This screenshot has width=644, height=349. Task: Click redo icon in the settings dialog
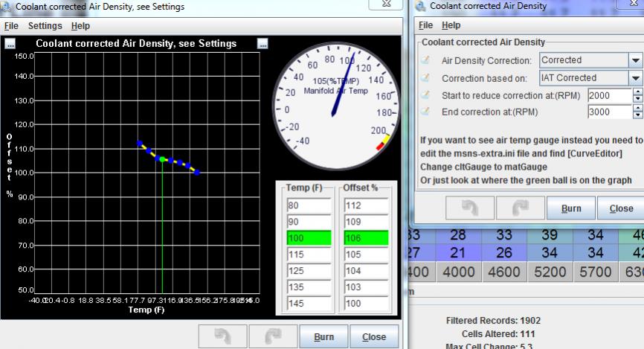pos(518,208)
